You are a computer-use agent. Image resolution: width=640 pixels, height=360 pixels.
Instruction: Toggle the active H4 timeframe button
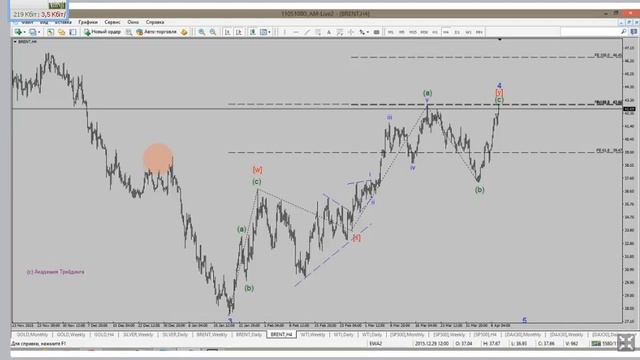click(x=446, y=32)
